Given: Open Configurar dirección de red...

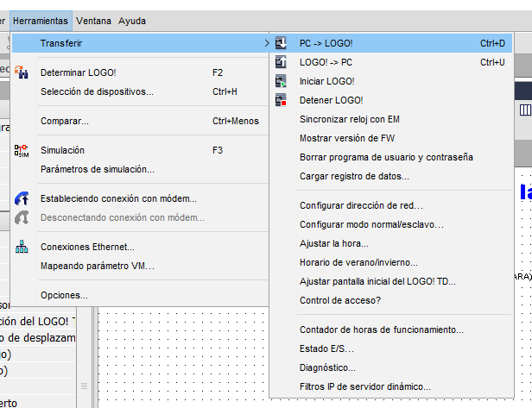Looking at the screenshot, I should tap(391, 205).
